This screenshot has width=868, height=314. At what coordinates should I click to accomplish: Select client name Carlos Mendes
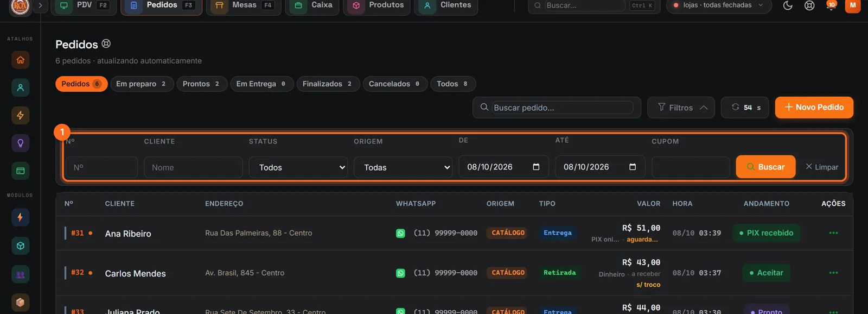point(135,273)
